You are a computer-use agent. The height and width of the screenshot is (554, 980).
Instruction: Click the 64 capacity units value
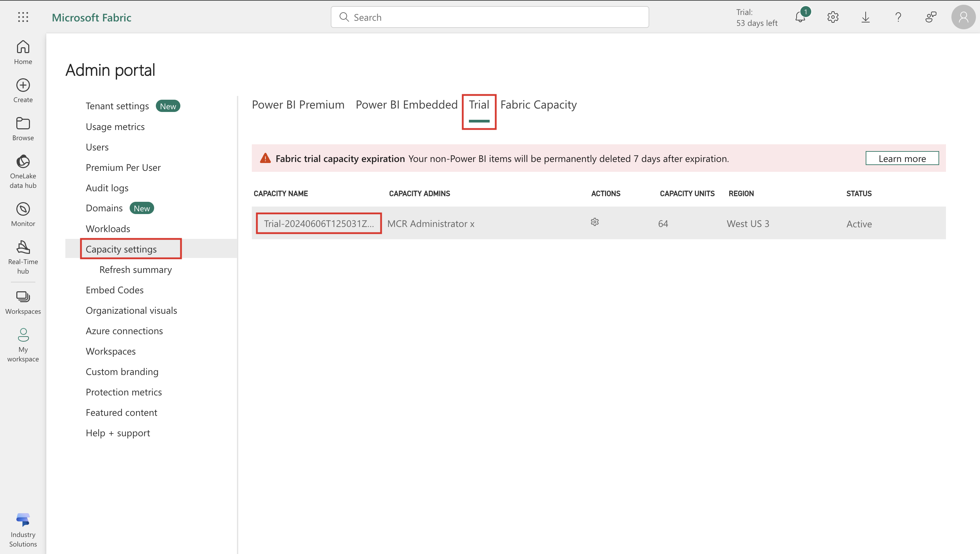663,223
